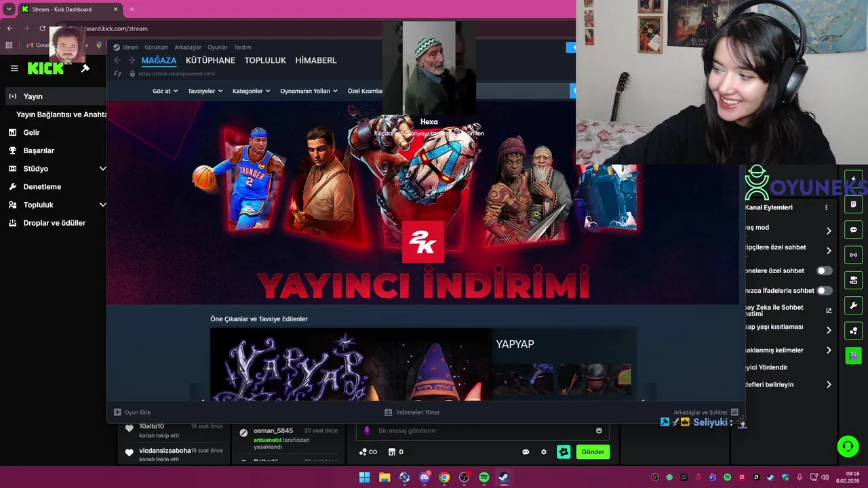Open HIMABERL profile tab in Steam
The image size is (868, 488).
(x=316, y=60)
